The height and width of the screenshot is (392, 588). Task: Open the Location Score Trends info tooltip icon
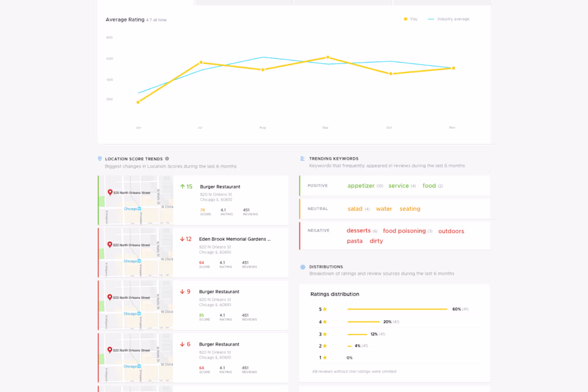coord(168,158)
